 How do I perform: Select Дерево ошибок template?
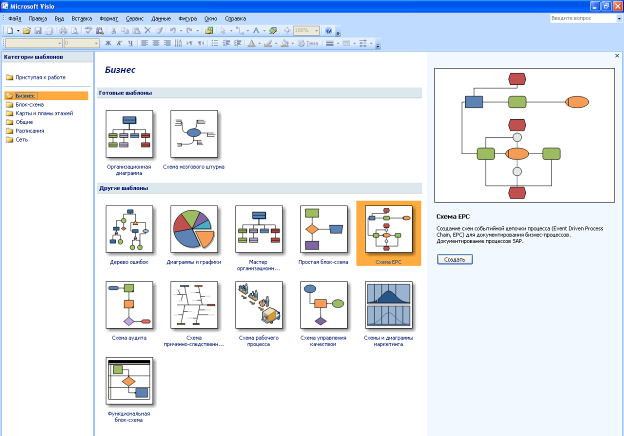(x=129, y=229)
